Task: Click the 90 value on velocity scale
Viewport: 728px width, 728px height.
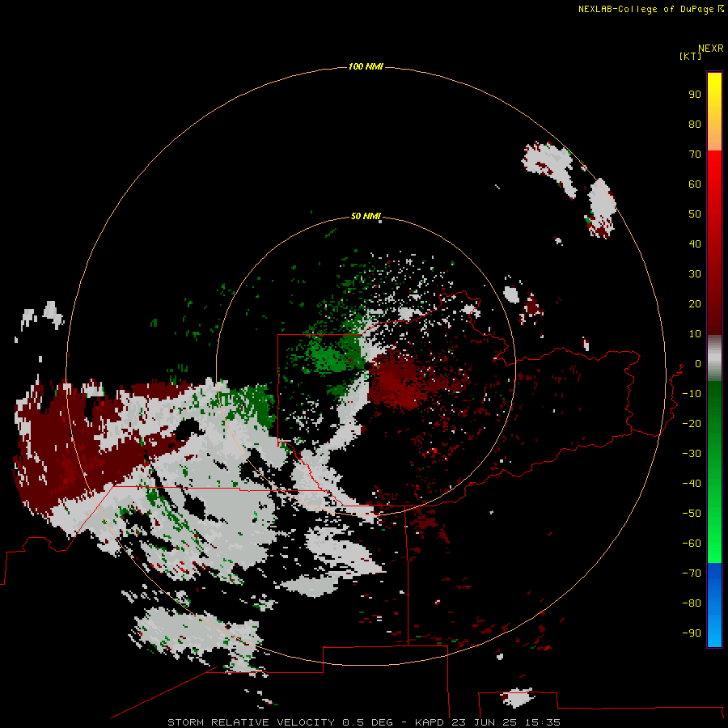Action: (695, 95)
